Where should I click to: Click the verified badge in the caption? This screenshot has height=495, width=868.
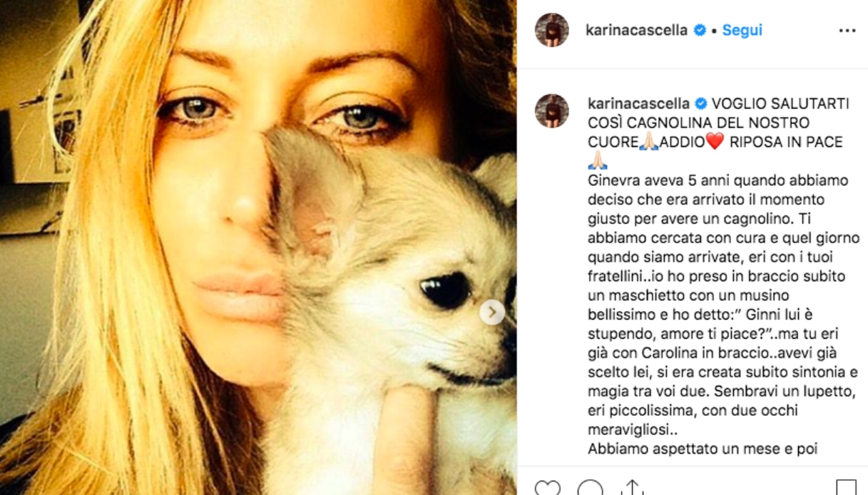click(x=700, y=103)
